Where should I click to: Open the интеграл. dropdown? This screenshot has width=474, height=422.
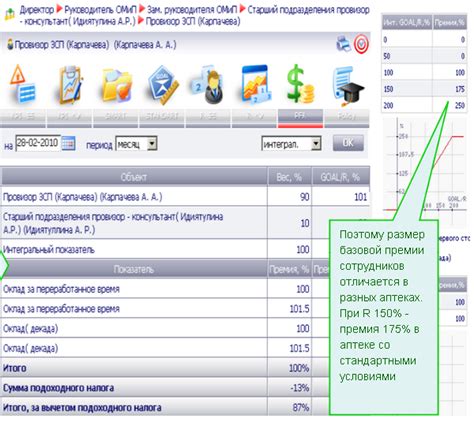pos(291,144)
